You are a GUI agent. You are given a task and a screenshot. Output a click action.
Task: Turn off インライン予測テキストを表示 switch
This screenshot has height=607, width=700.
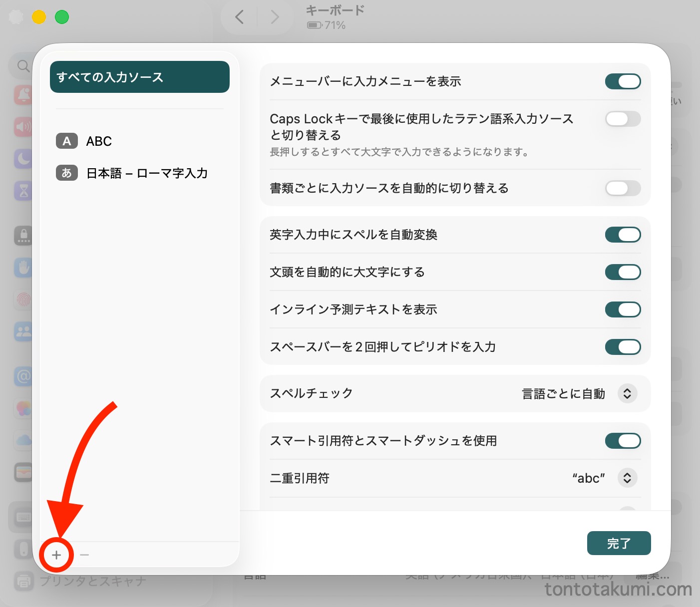pyautogui.click(x=623, y=309)
